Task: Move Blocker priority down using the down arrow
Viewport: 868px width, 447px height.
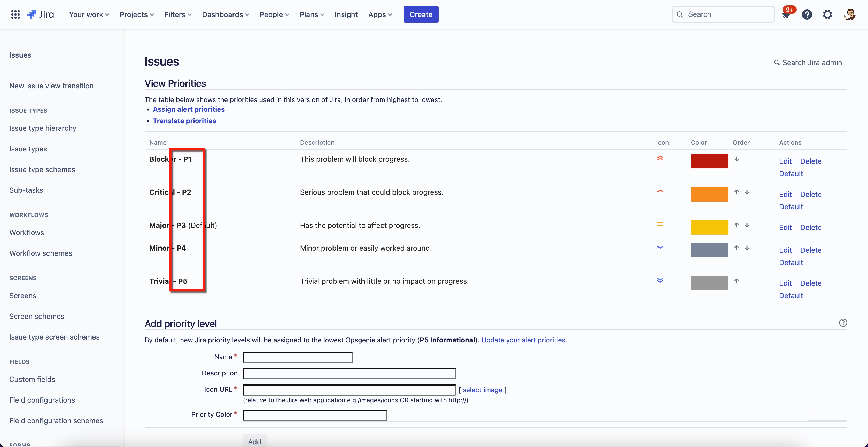Action: coord(737,159)
